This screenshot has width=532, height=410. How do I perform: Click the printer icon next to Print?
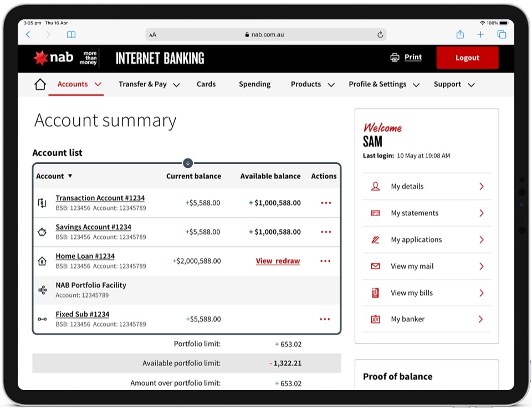tap(395, 58)
